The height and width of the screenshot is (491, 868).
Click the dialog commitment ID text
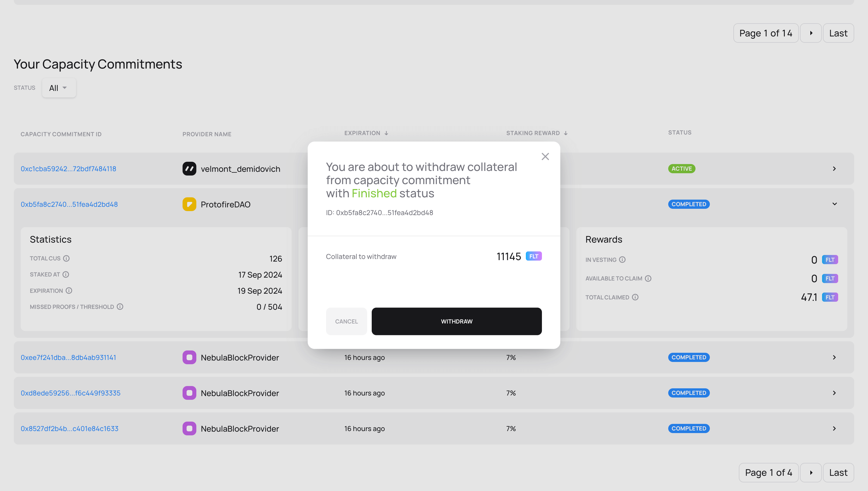coord(379,213)
